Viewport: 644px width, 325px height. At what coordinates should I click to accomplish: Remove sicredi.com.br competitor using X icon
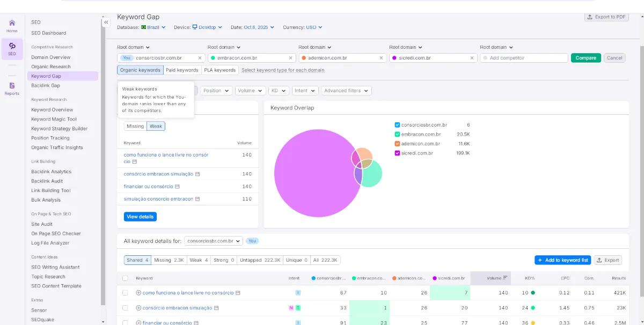click(472, 58)
